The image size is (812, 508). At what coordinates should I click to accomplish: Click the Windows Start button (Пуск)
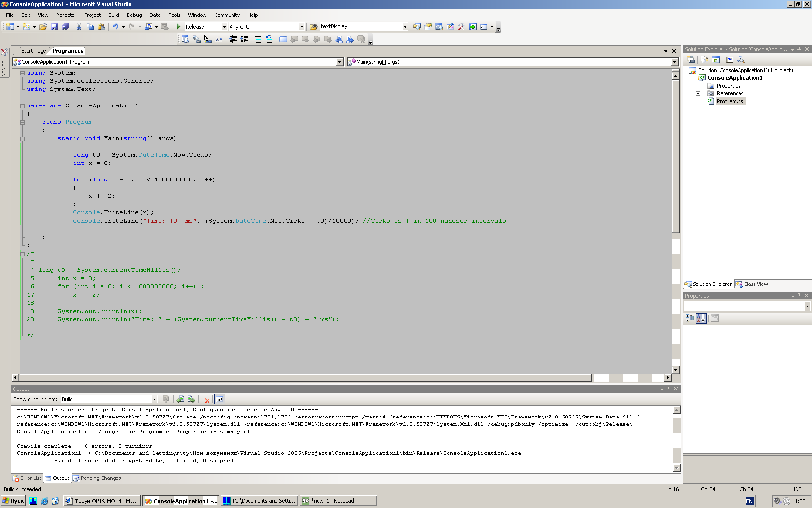(x=13, y=501)
